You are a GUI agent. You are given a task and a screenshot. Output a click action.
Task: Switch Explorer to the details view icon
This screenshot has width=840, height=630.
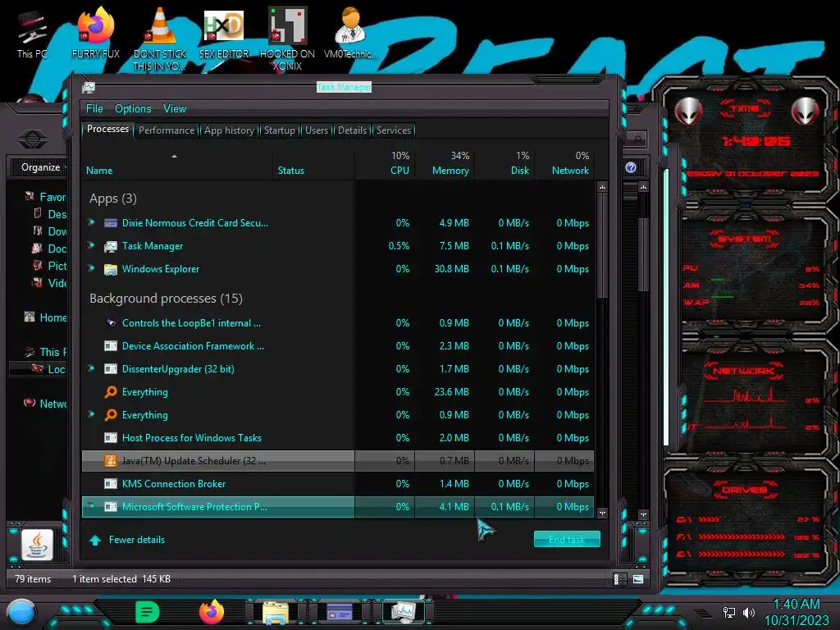pyautogui.click(x=619, y=579)
